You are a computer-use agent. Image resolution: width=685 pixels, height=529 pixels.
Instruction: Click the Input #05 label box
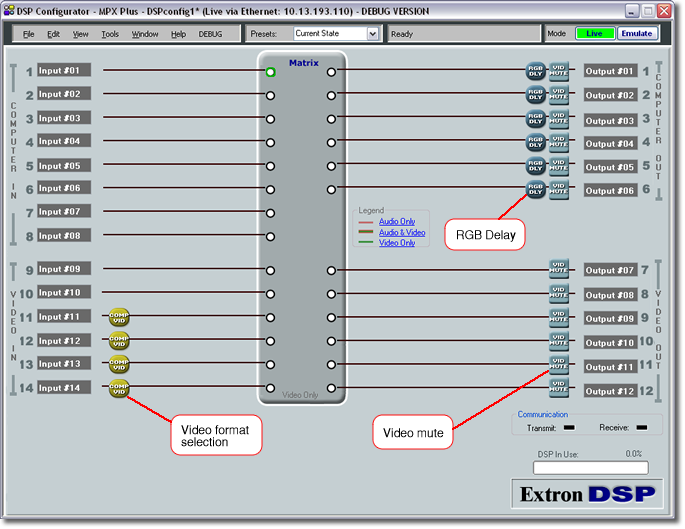(64, 165)
